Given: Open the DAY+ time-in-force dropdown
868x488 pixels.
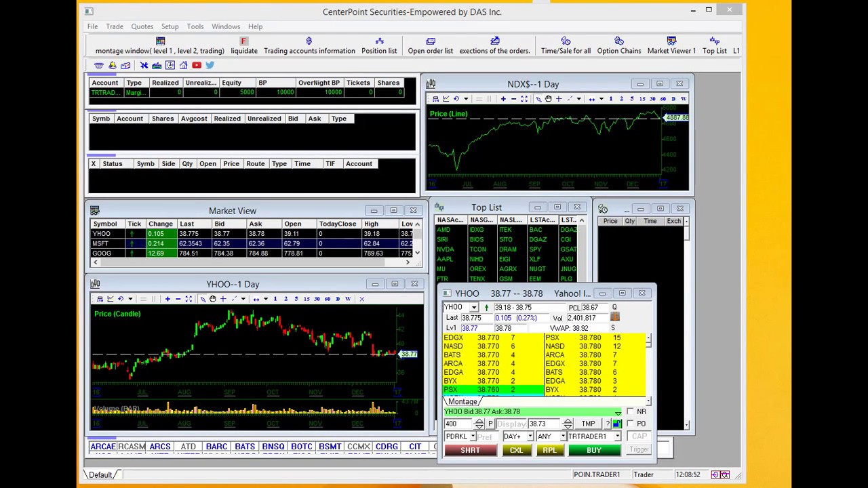Looking at the screenshot, I should pos(530,436).
